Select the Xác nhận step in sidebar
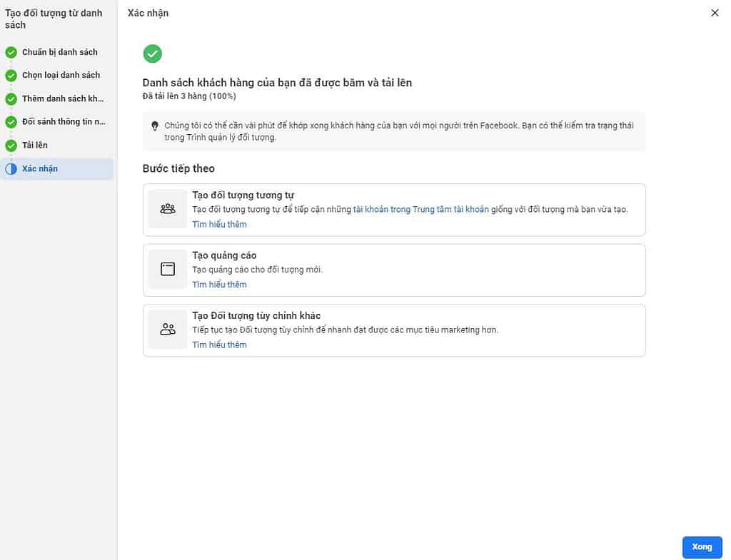731x560 pixels. click(40, 169)
